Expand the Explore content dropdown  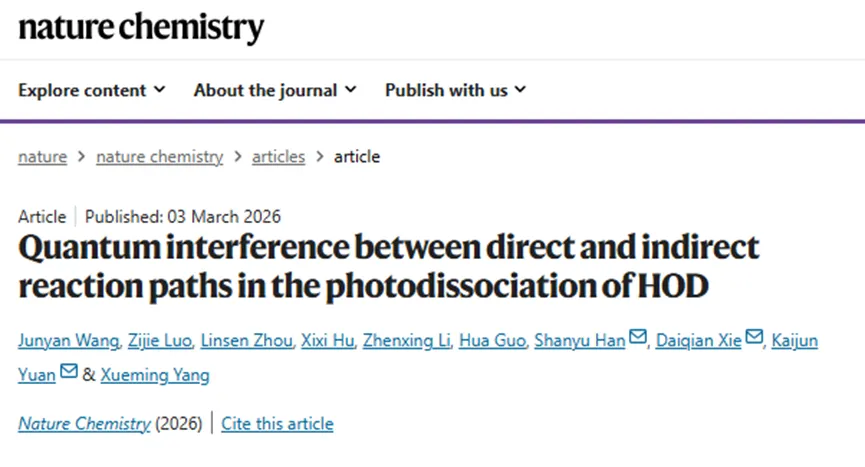(91, 90)
